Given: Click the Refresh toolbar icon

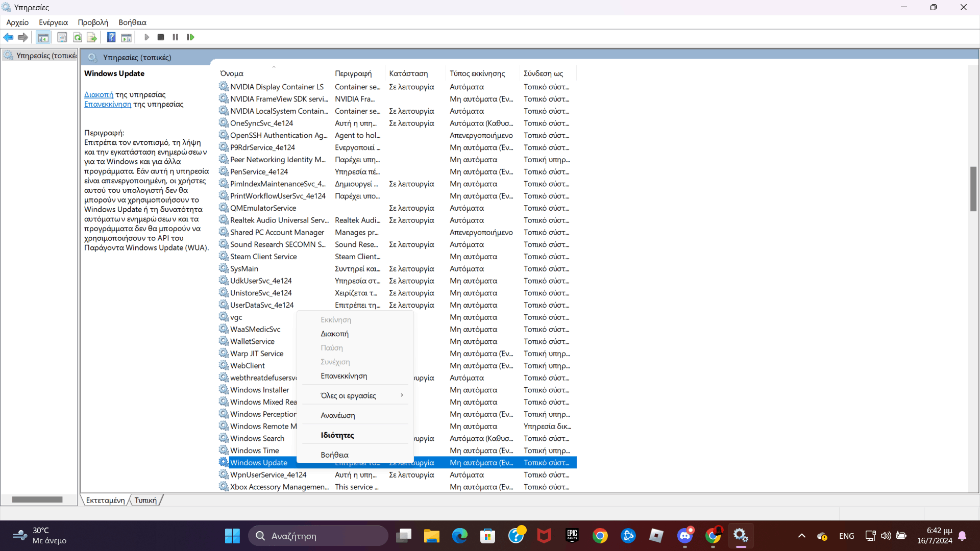Looking at the screenshot, I should tap(77, 37).
